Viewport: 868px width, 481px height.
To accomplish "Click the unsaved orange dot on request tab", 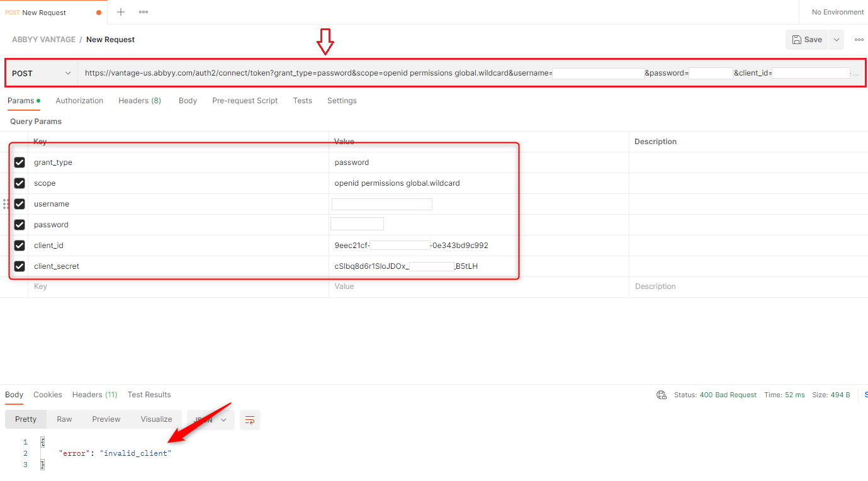I will pos(99,13).
